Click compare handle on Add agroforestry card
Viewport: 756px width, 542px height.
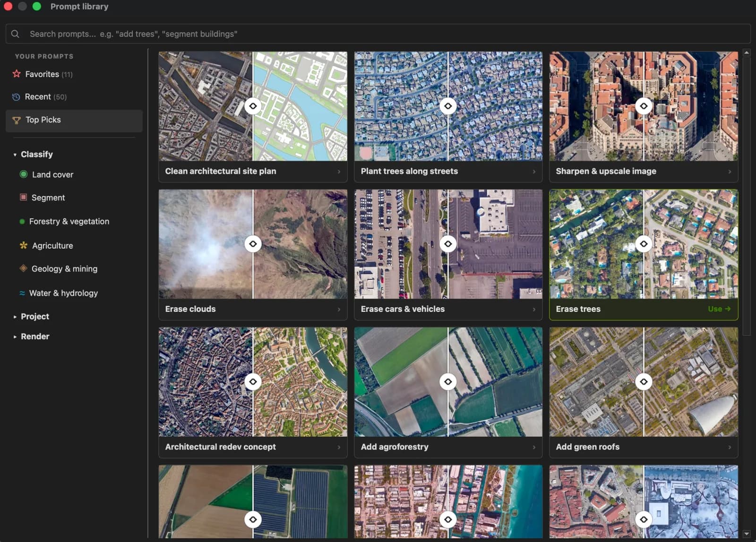448,381
